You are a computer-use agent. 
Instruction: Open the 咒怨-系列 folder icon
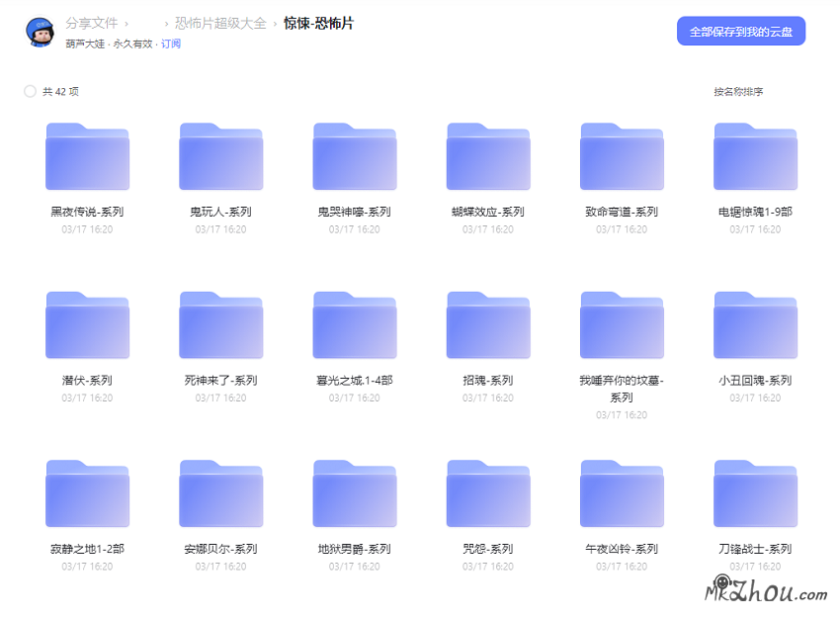pyautogui.click(x=488, y=493)
